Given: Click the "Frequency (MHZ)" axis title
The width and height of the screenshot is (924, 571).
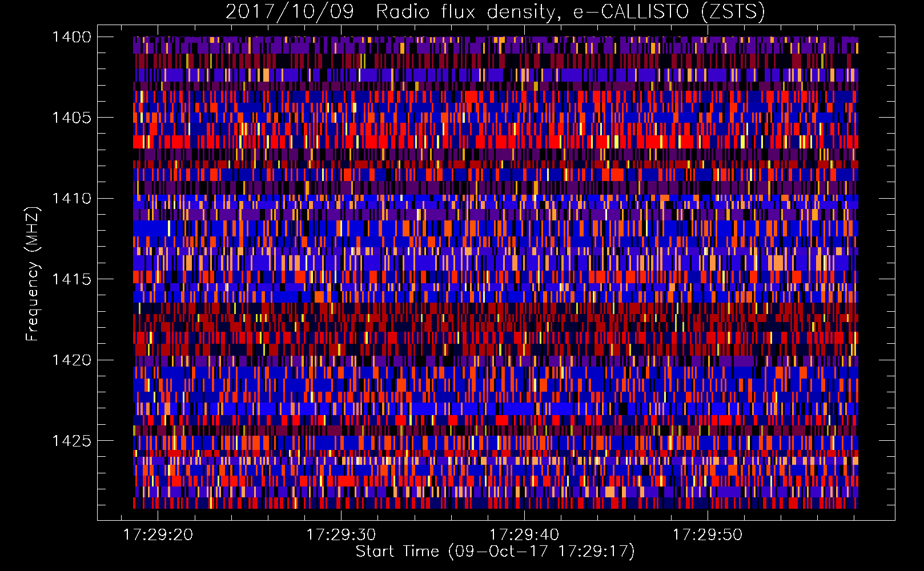Looking at the screenshot, I should [33, 274].
